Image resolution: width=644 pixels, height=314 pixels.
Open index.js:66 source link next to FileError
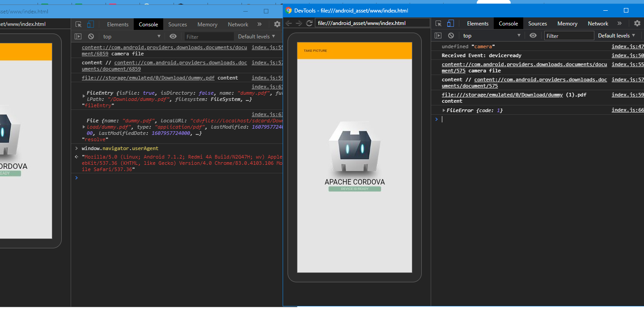coord(628,110)
